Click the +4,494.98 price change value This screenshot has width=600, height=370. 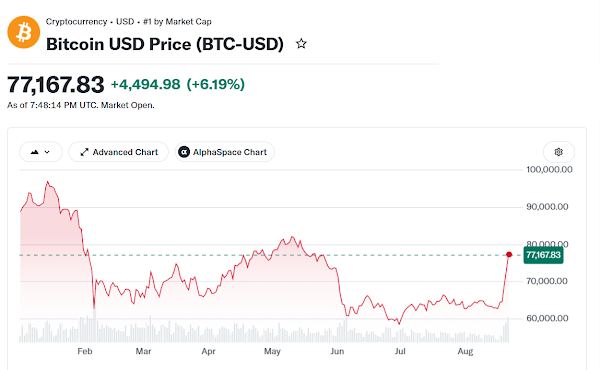145,84
